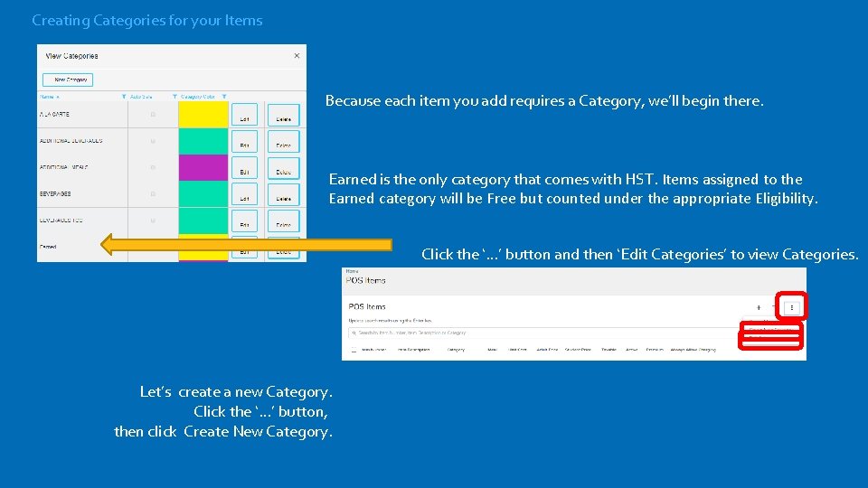Select the ADDITIONAL MEALS category name
Image resolution: width=868 pixels, height=488 pixels.
tap(63, 167)
